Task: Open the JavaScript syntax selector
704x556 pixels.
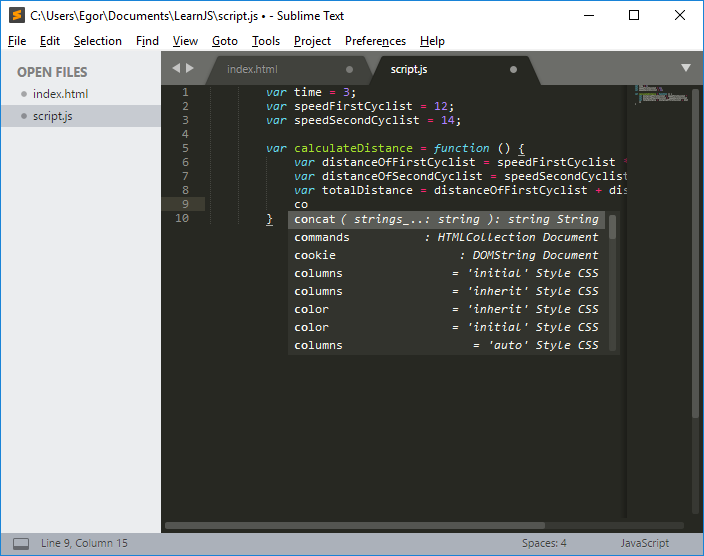Action: pos(645,543)
